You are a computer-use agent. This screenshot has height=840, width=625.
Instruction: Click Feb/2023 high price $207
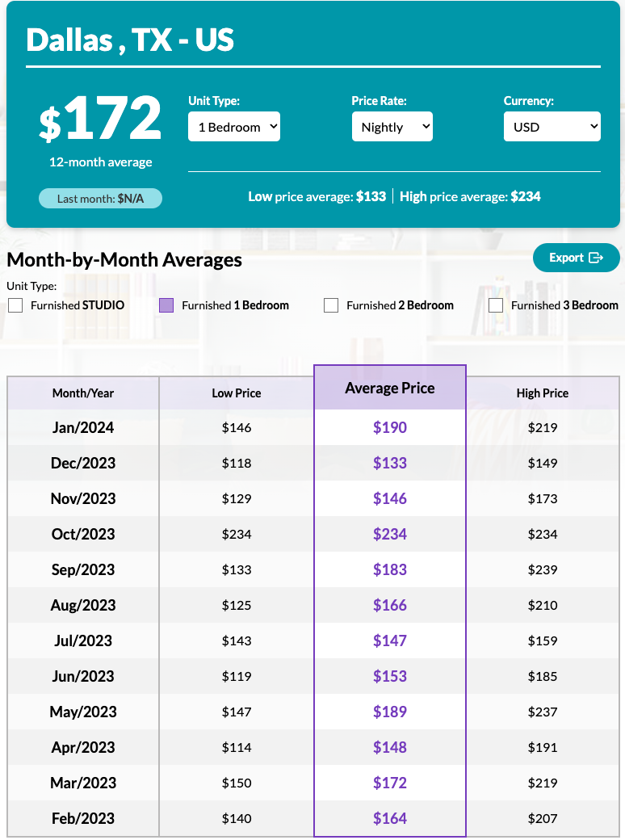(x=543, y=818)
